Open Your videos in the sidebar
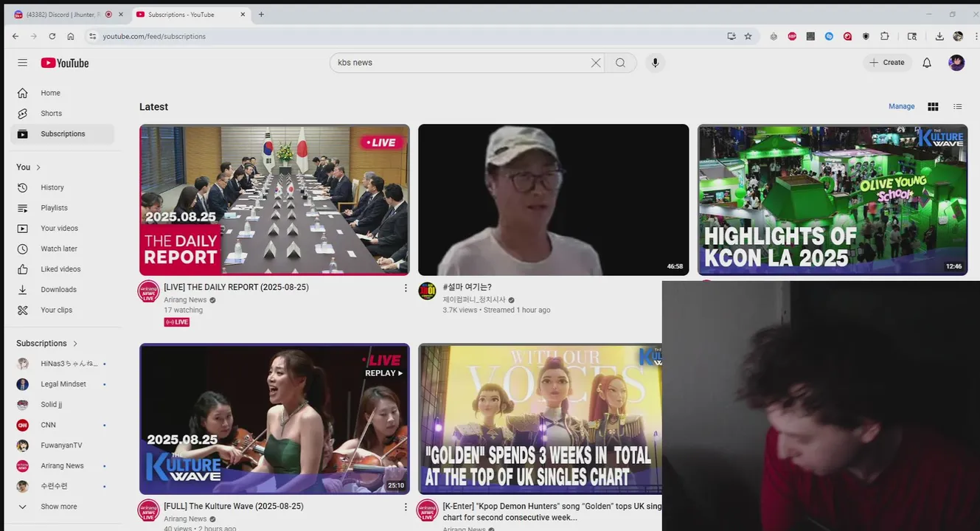Viewport: 980px width, 531px height. (63, 229)
